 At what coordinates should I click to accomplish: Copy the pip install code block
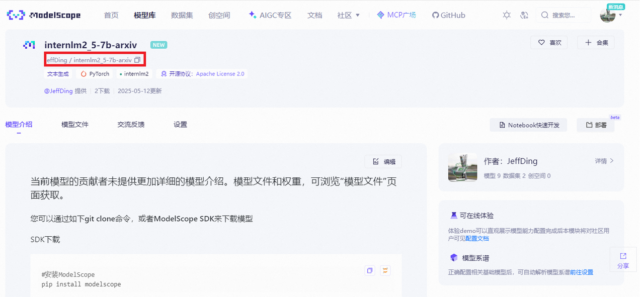tap(370, 270)
